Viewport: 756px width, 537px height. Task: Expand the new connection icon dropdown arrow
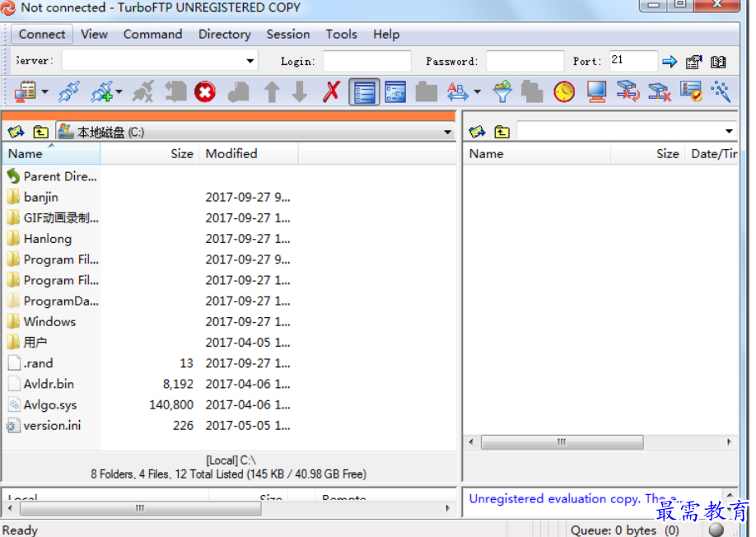pyautogui.click(x=119, y=91)
